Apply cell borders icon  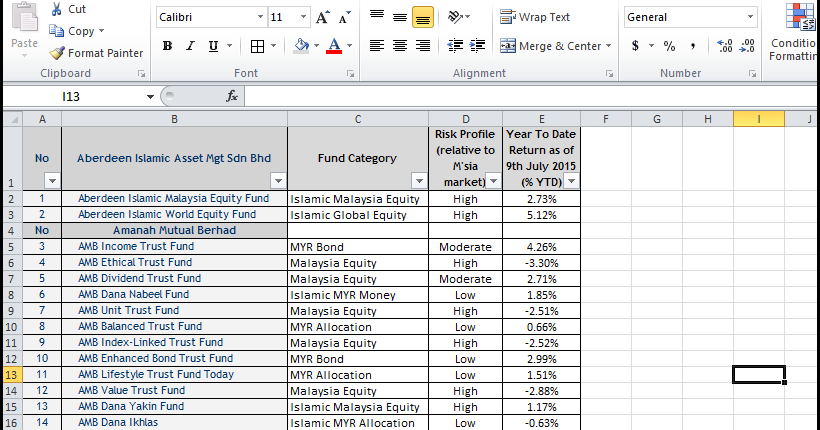257,47
